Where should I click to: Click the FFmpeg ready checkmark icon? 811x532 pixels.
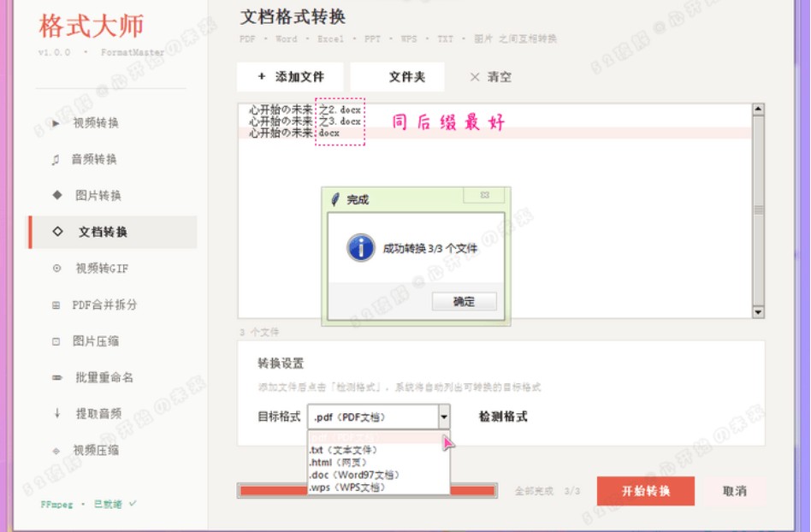tap(133, 503)
